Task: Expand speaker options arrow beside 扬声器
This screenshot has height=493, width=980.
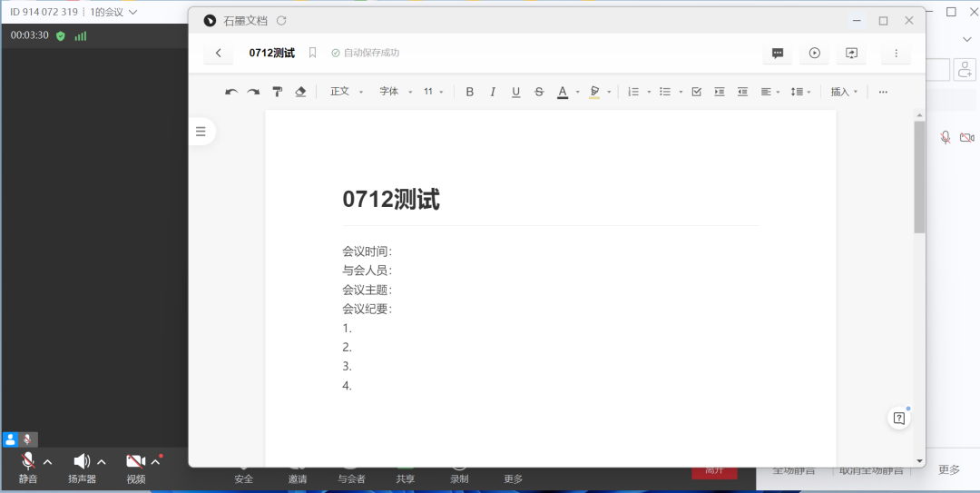Action: 102,462
